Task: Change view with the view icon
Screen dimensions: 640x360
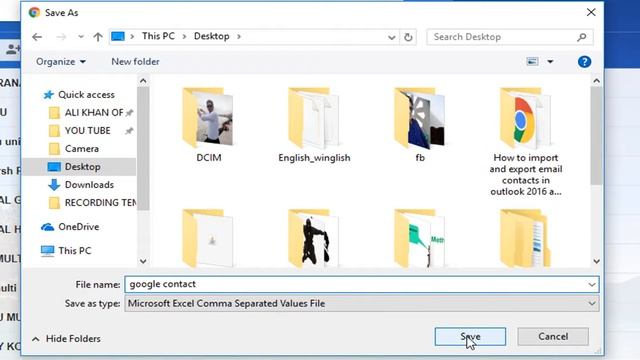Action: tap(532, 62)
